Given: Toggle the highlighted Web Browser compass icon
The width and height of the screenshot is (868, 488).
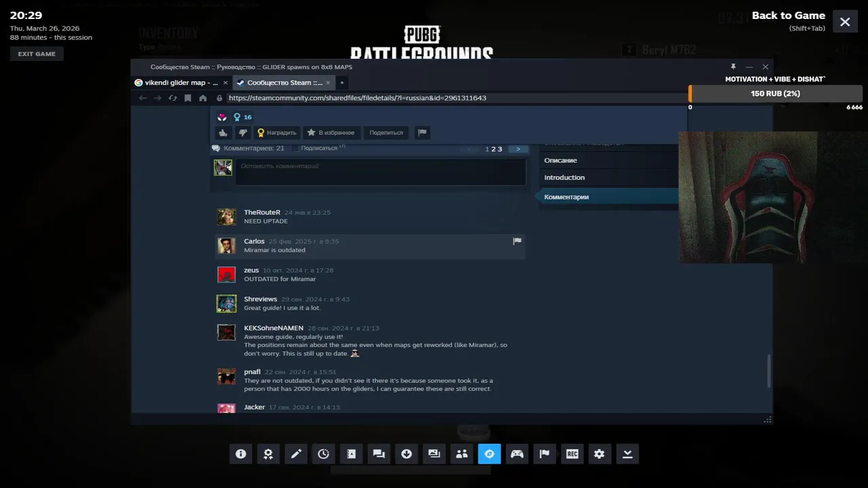Looking at the screenshot, I should [489, 454].
